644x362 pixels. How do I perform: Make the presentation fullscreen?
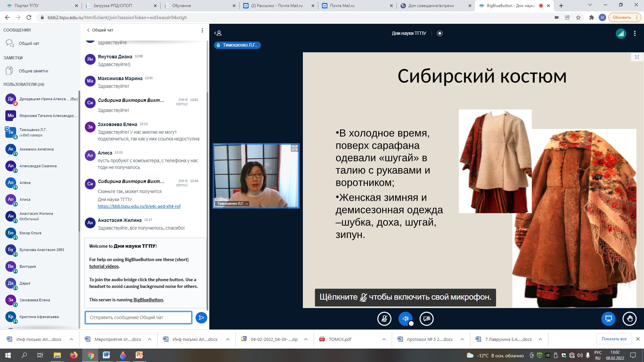pos(637,57)
